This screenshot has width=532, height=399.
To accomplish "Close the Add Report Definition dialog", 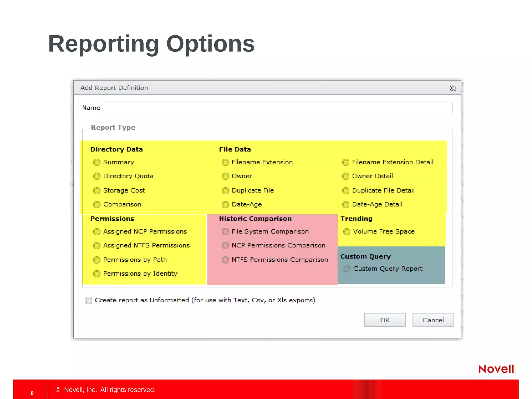I will (453, 88).
